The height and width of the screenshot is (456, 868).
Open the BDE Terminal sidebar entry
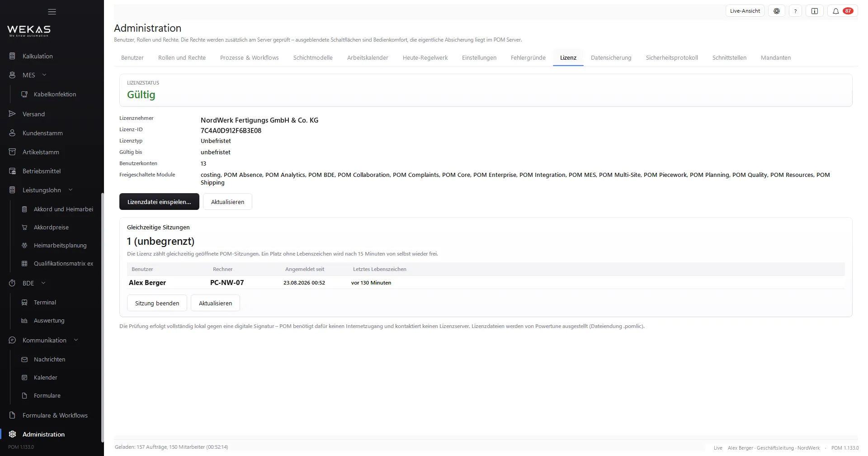pyautogui.click(x=45, y=302)
